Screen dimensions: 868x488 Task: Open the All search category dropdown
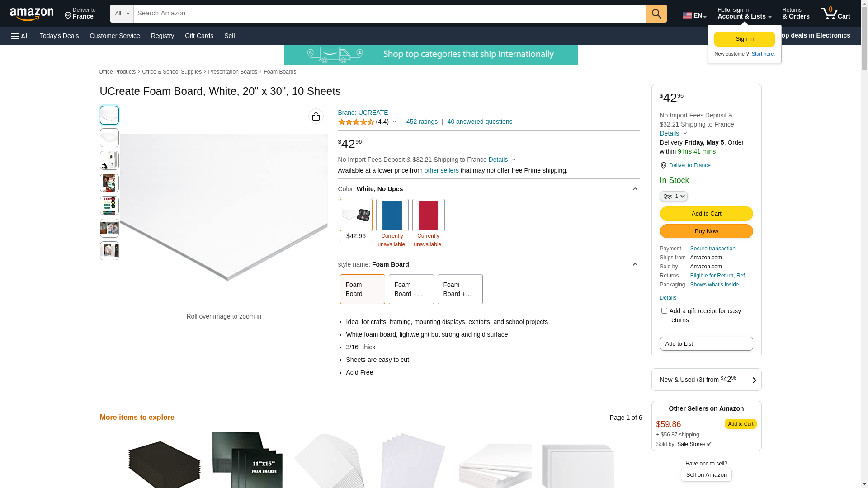pos(122,14)
